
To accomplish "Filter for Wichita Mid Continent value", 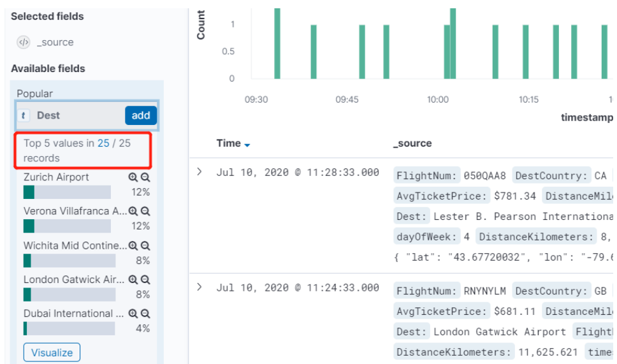I will (x=133, y=246).
